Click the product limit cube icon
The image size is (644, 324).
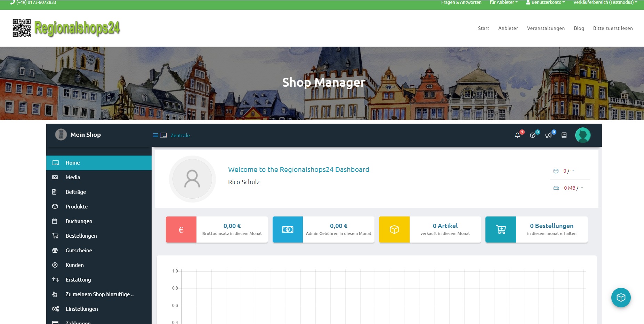pyautogui.click(x=556, y=171)
